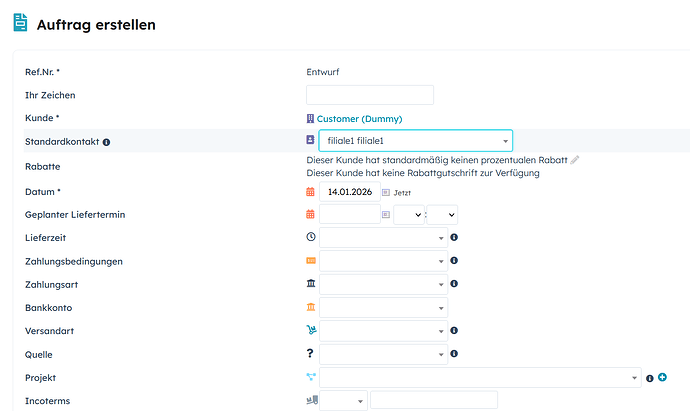Expand the Zahlungsbedingungen dropdown
The image size is (690, 411).
[382, 261]
